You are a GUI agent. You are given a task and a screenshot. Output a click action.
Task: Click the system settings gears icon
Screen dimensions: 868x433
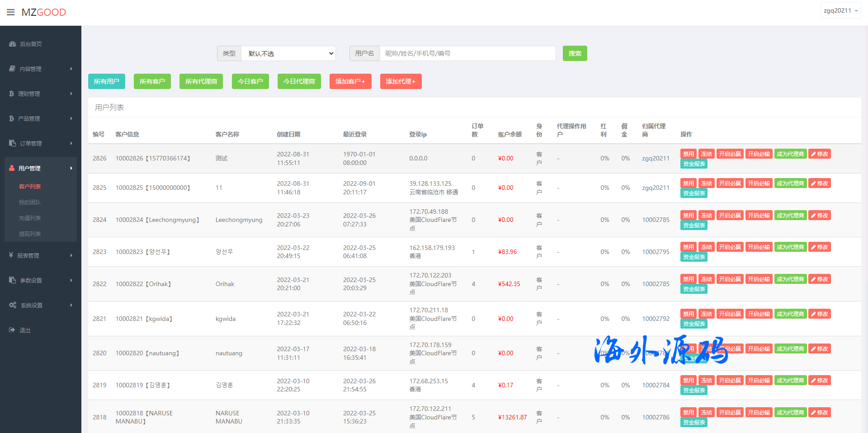[13, 305]
